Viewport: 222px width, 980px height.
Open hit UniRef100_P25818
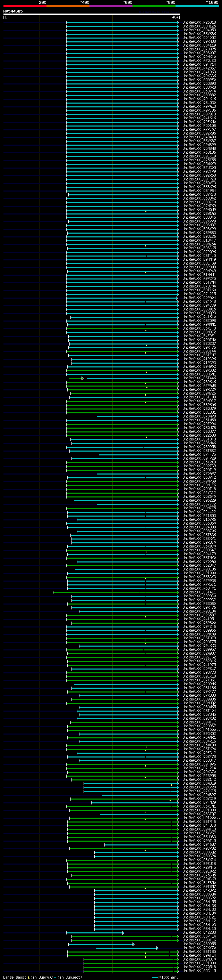pos(199,23)
